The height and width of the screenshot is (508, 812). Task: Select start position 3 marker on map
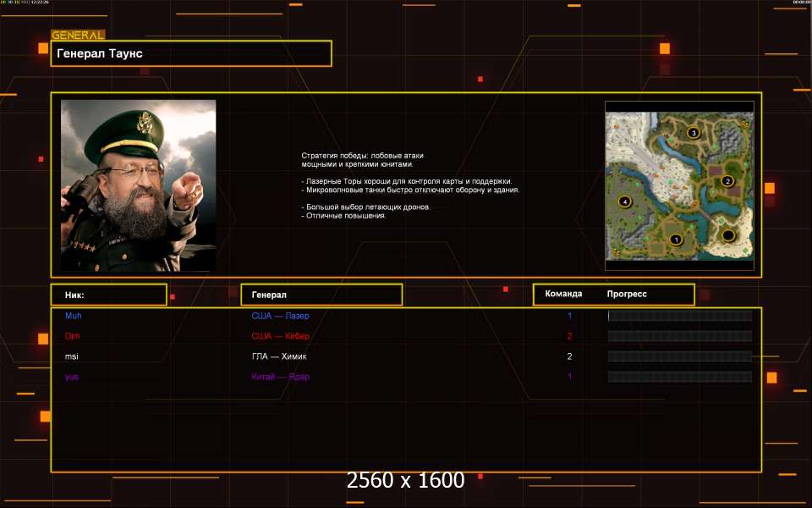tap(694, 133)
